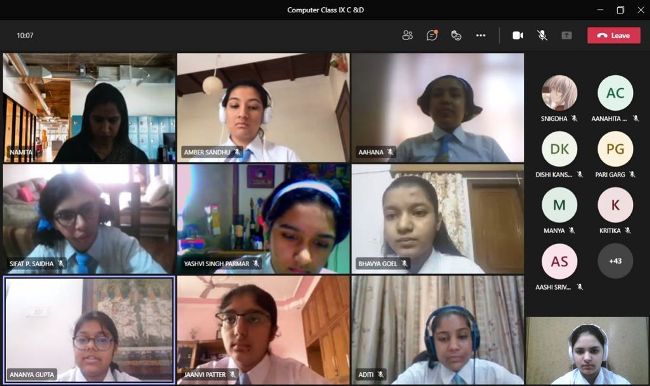Click Amber Sandhu's name label
Viewport: 650px width, 386px height.
point(206,152)
